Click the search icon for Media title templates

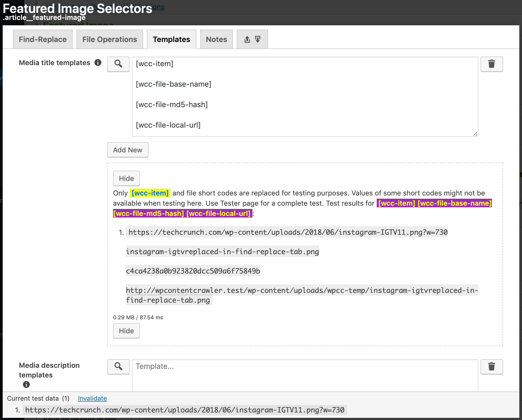tap(118, 63)
